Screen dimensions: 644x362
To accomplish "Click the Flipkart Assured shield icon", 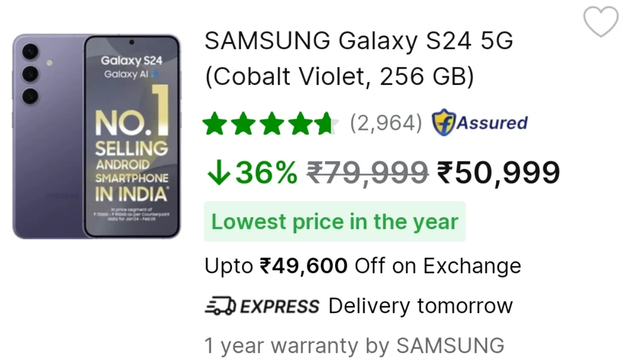I will coord(443,124).
